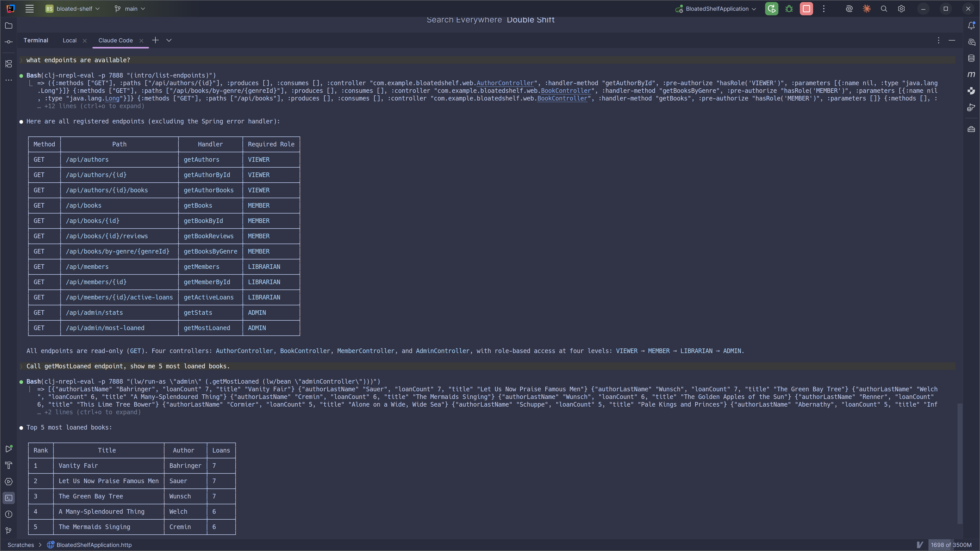Open the Git tool window
The height and width of the screenshot is (551, 980).
tap(9, 531)
